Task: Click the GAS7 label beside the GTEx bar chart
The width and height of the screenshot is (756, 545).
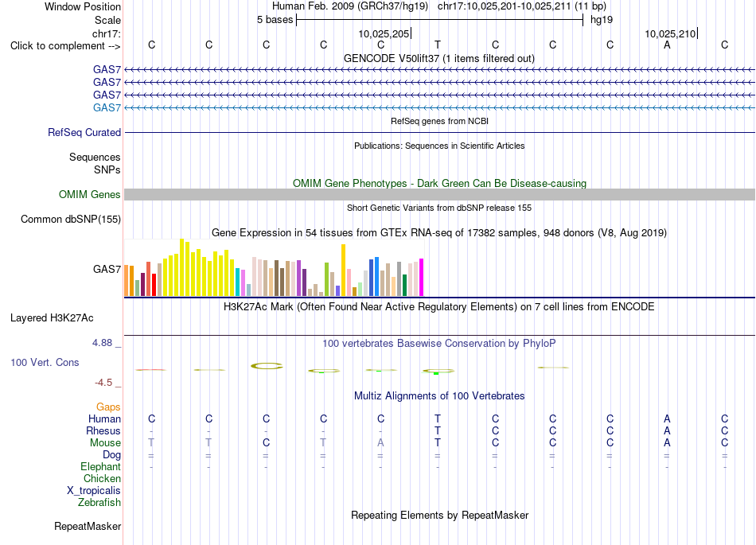Action: (x=107, y=269)
